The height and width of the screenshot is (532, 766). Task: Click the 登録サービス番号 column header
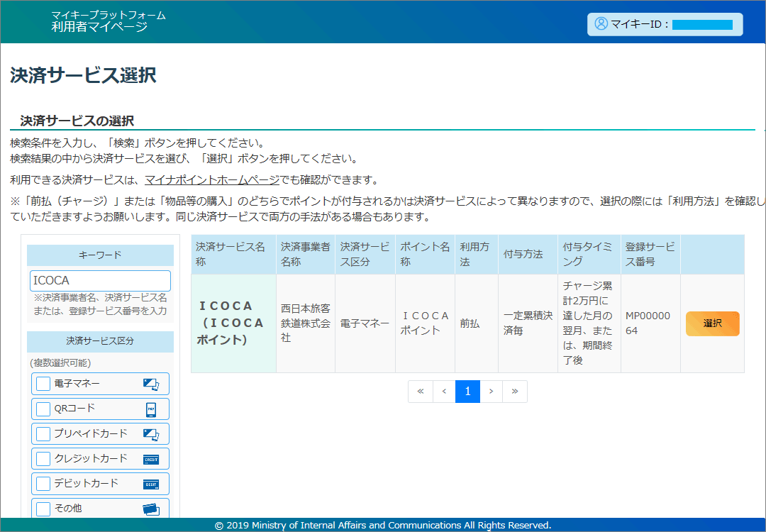click(650, 255)
